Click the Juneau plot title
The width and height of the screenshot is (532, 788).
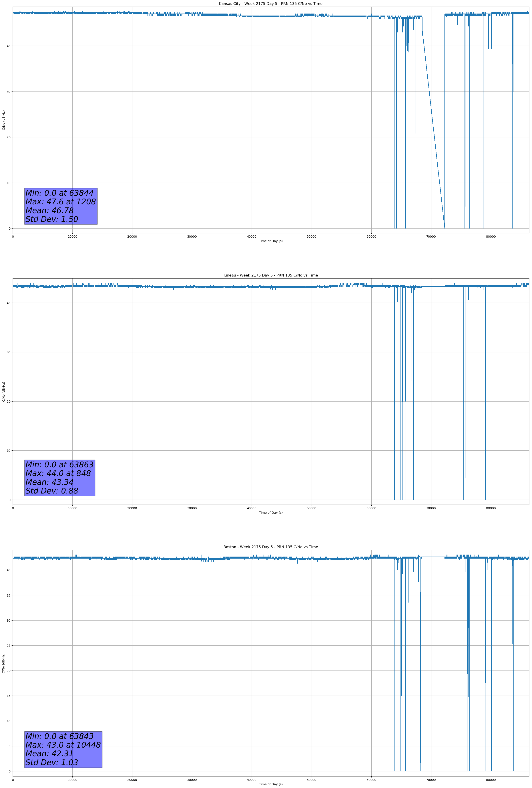click(x=271, y=275)
